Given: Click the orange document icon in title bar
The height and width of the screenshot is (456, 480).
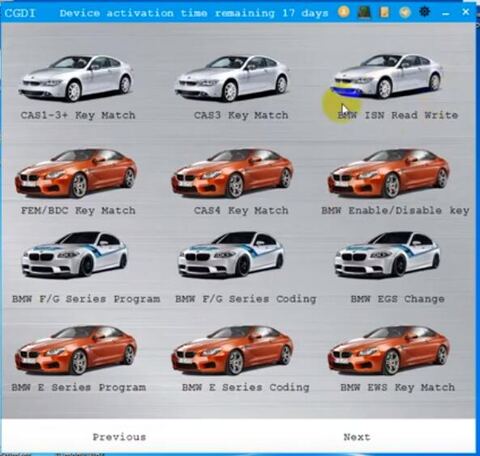Looking at the screenshot, I should (x=384, y=12).
